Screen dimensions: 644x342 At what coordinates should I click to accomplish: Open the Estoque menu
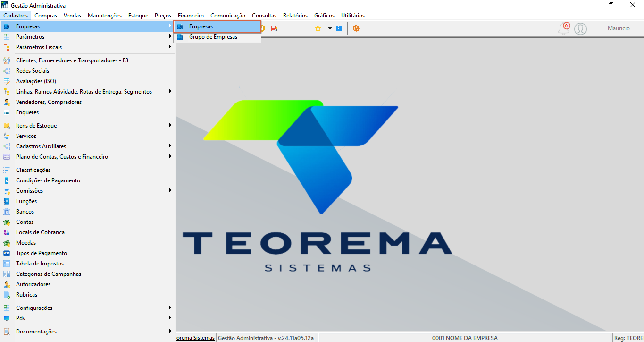(138, 16)
